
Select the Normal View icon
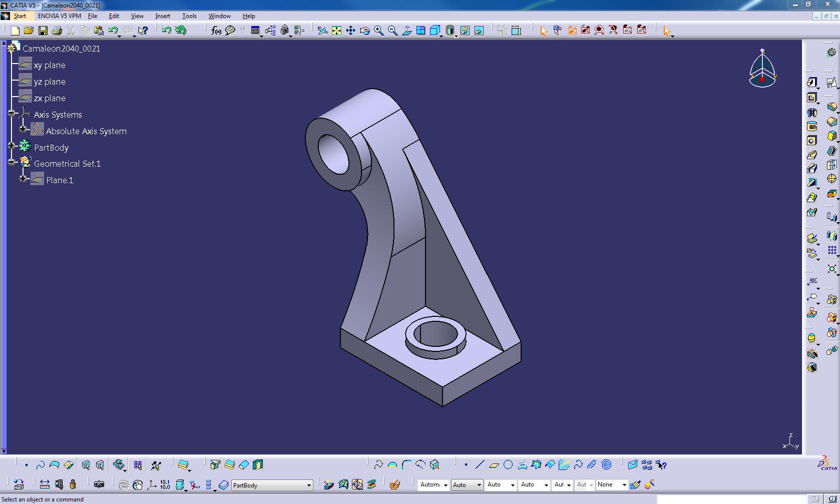point(406,31)
